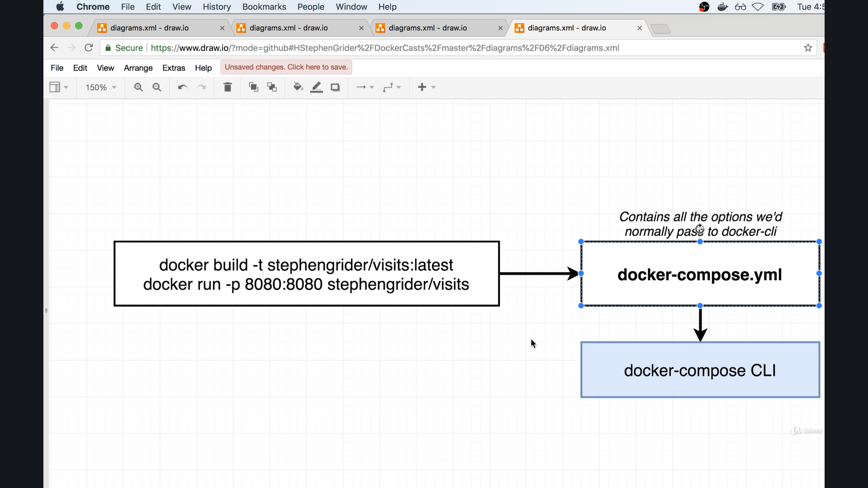This screenshot has height=488, width=868.
Task: Select the docker-compose CLI box
Action: (700, 370)
